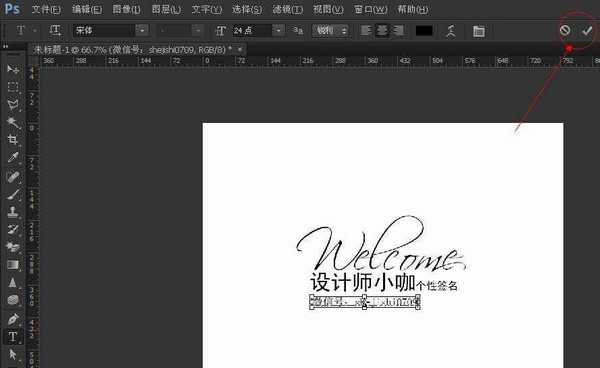Select the Gradient tool
600x368 pixels.
point(13,265)
